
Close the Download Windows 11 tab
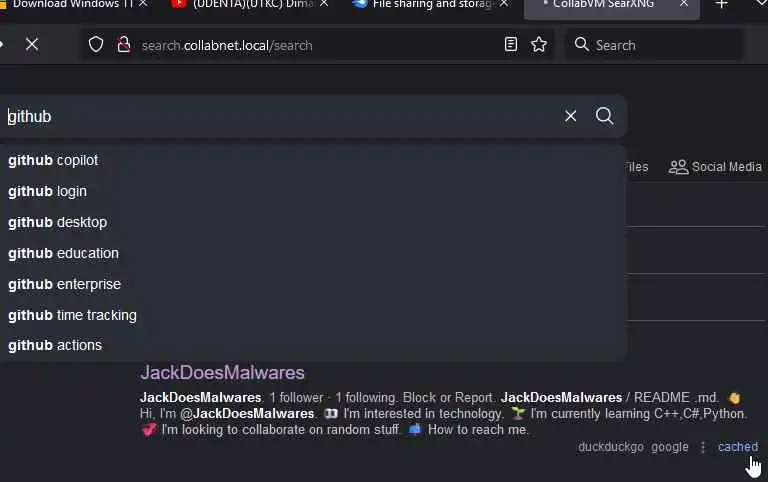143,4
